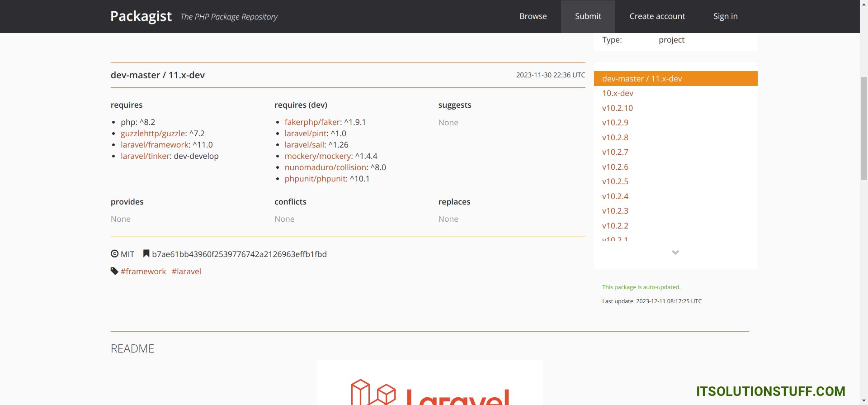Open the laravel/framework package link

pos(155,145)
